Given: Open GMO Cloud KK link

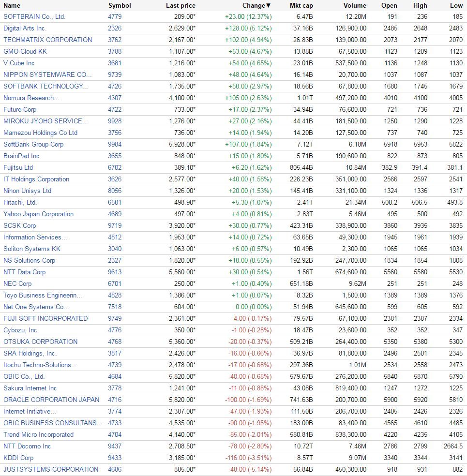Looking at the screenshot, I should point(25,51).
